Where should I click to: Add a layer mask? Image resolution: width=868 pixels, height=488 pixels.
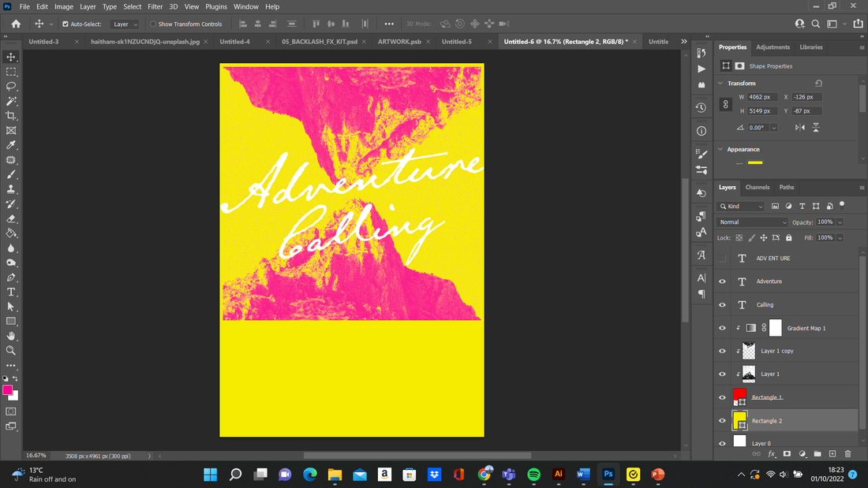click(x=787, y=453)
